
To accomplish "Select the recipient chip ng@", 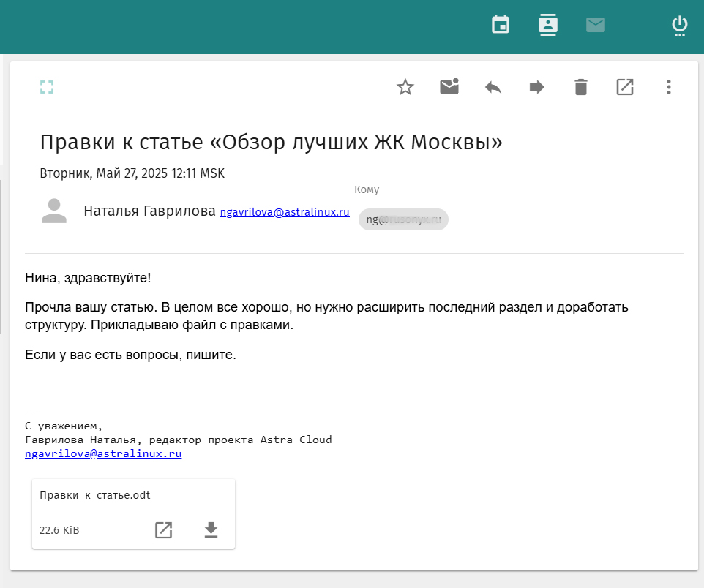I will coord(403,219).
